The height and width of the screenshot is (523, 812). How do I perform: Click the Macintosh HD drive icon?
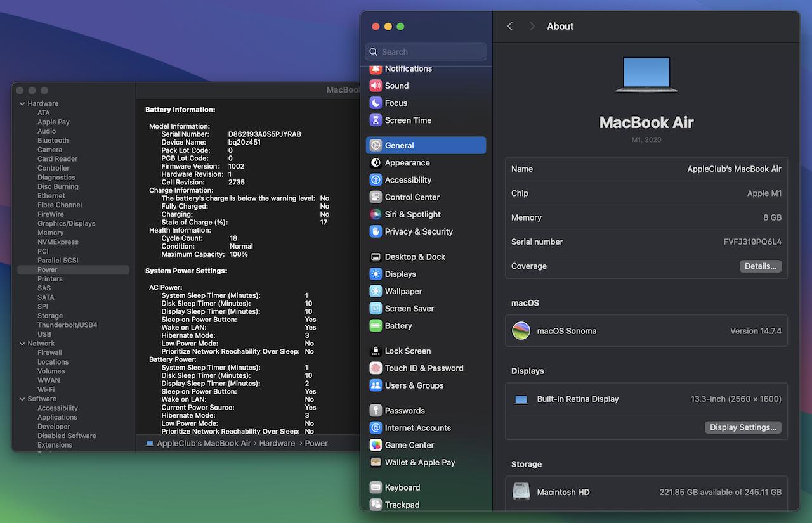[x=521, y=492]
